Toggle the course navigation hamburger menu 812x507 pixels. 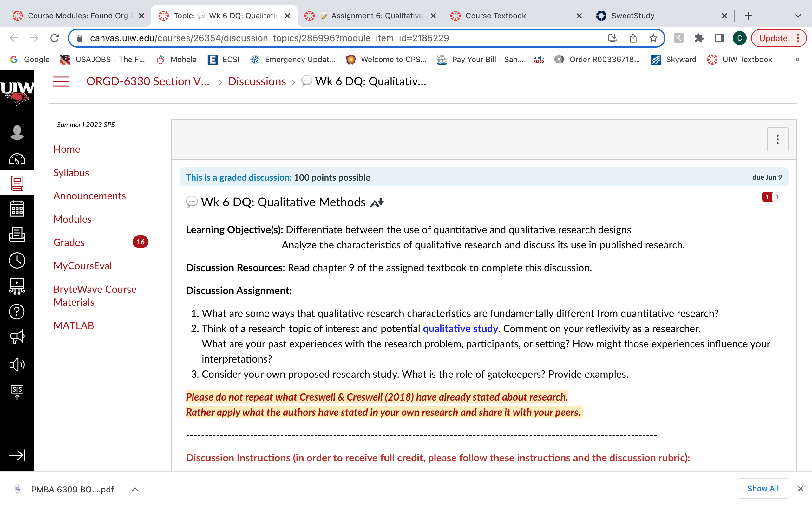(x=61, y=81)
